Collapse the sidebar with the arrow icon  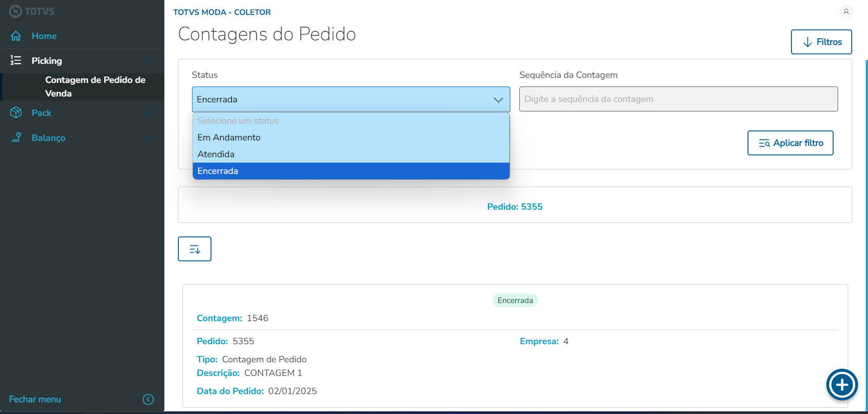coord(148,399)
